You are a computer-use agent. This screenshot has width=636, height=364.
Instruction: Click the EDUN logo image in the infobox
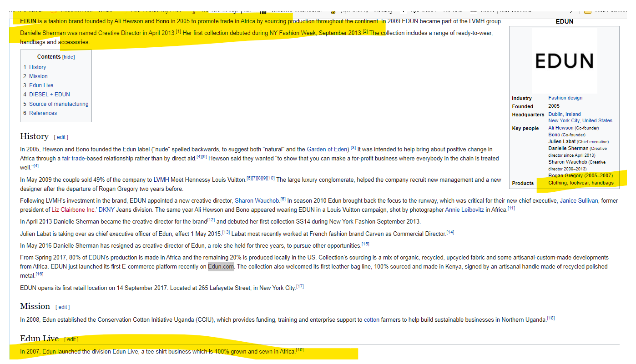(x=564, y=60)
